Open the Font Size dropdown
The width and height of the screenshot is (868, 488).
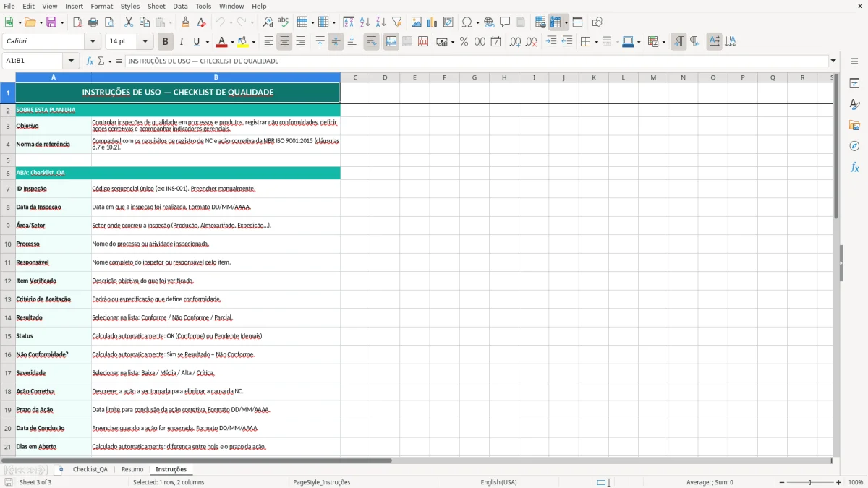145,42
